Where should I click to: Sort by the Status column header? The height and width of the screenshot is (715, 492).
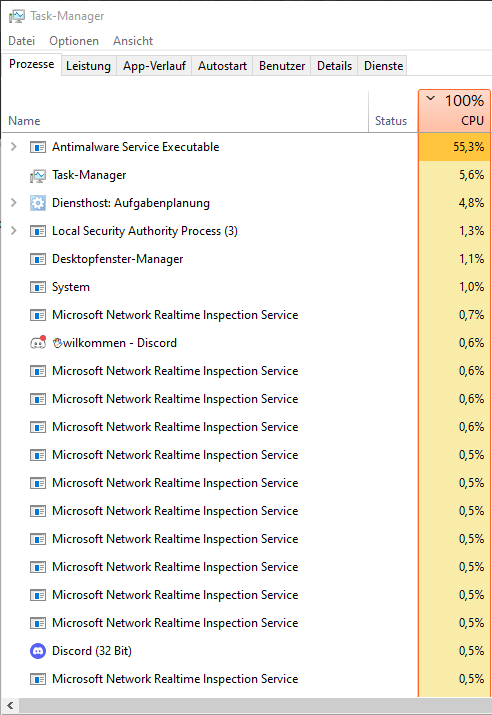pyautogui.click(x=391, y=121)
